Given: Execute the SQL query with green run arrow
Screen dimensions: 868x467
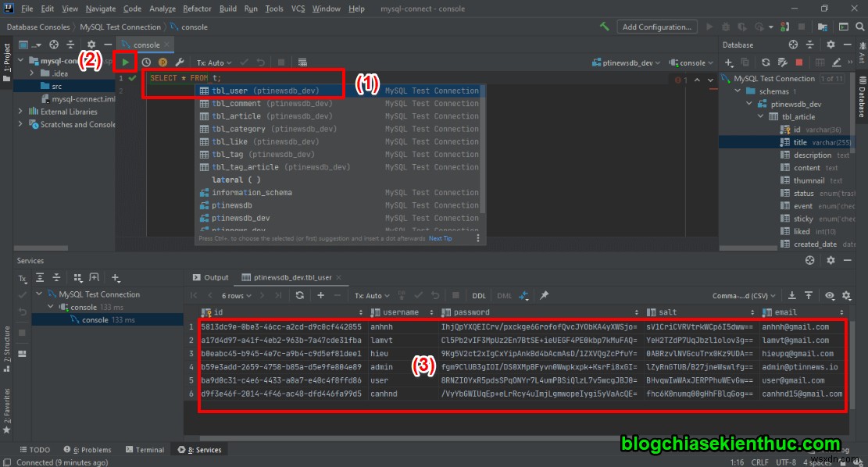Looking at the screenshot, I should (x=125, y=62).
